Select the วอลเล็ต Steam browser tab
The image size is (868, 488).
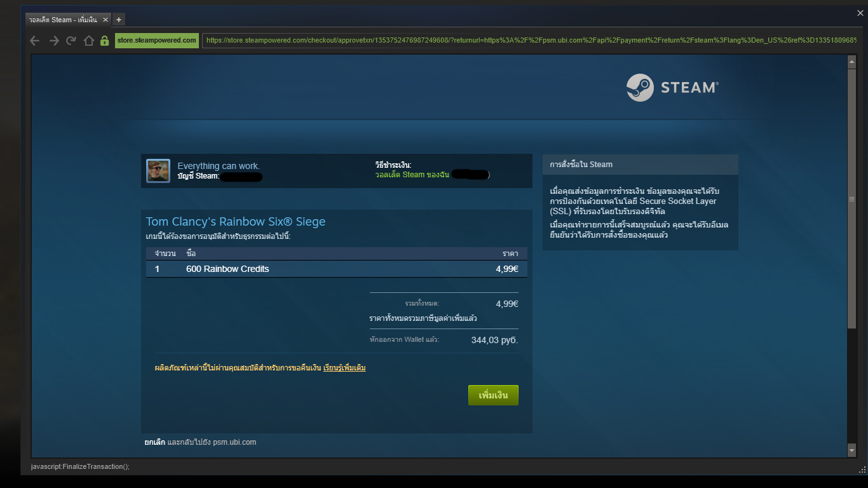[69, 20]
